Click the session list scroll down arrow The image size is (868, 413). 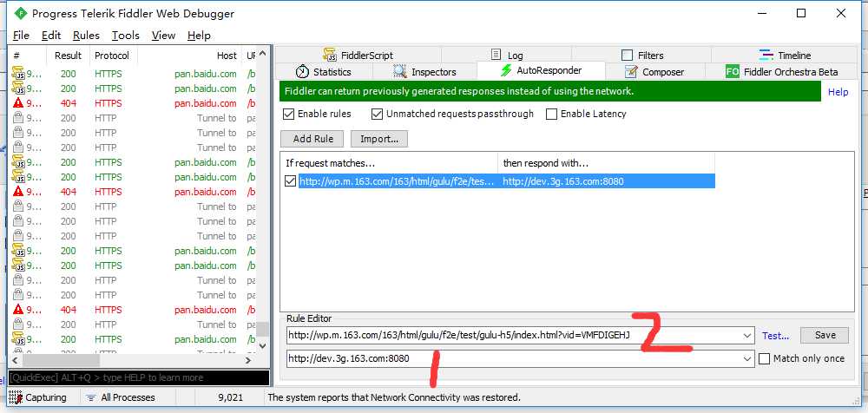tap(262, 346)
